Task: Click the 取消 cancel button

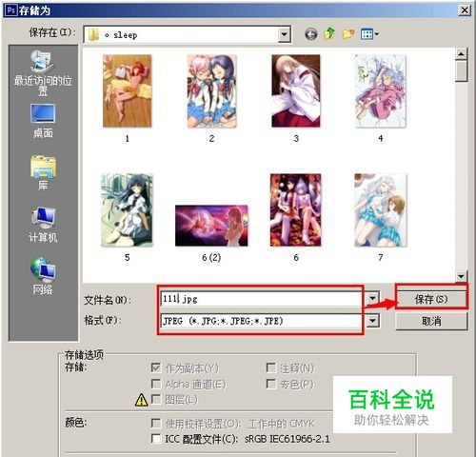Action: pyautogui.click(x=431, y=321)
